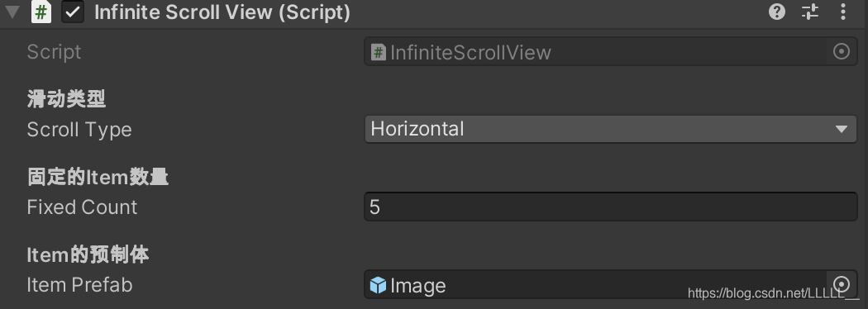Click the Item Prefab property label

coord(79,285)
